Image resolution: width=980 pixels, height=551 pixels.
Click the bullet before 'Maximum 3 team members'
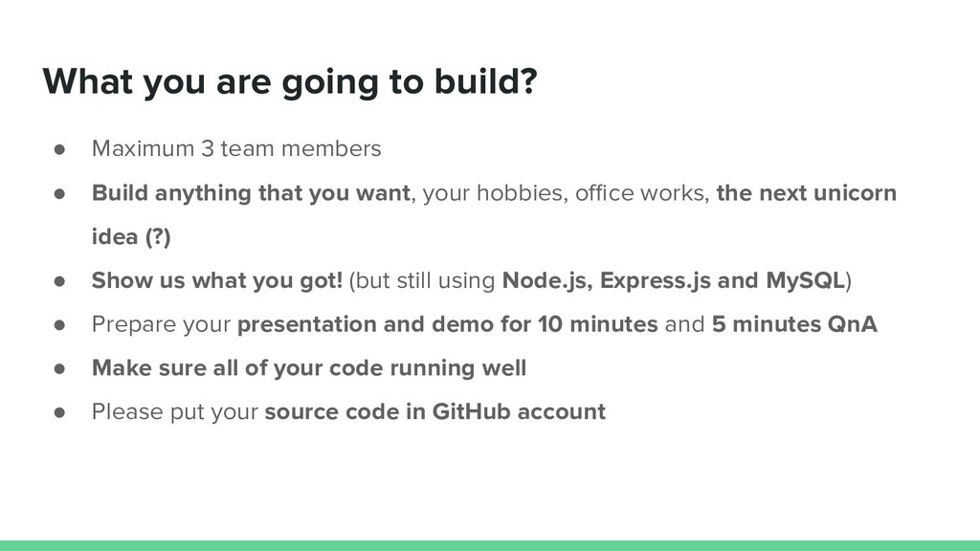click(60, 150)
